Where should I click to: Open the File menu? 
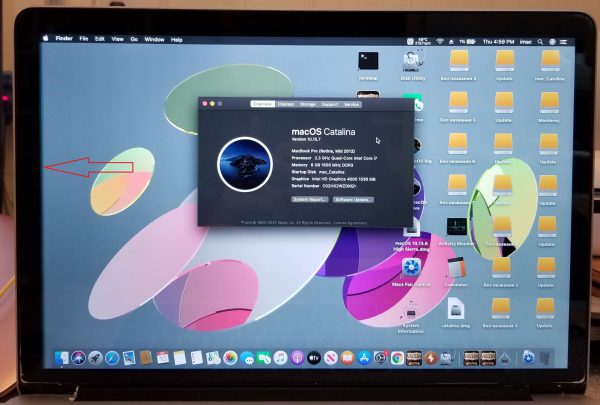[x=83, y=39]
